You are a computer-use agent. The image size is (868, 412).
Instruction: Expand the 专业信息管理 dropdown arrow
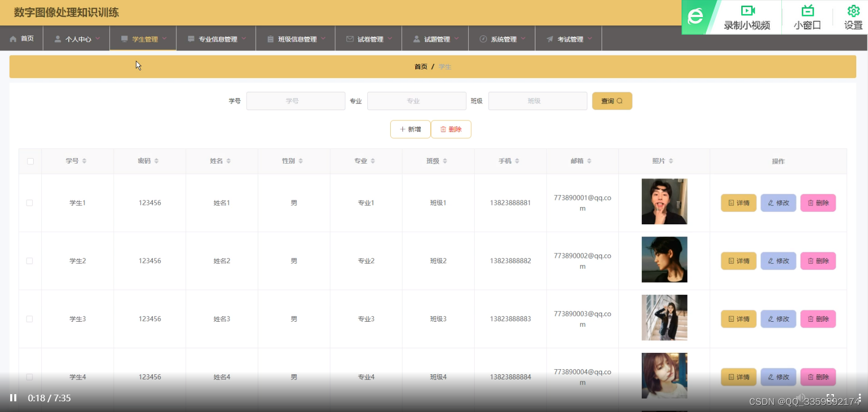click(244, 38)
